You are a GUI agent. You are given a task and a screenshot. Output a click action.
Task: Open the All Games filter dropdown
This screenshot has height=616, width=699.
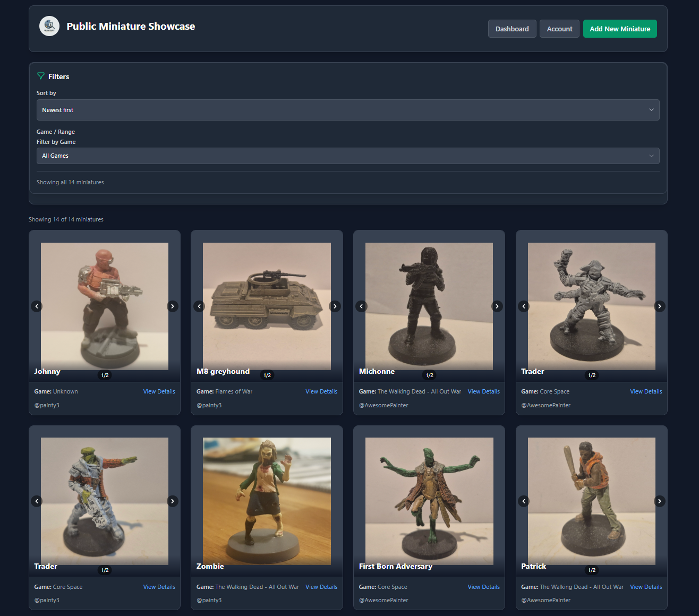pos(348,156)
